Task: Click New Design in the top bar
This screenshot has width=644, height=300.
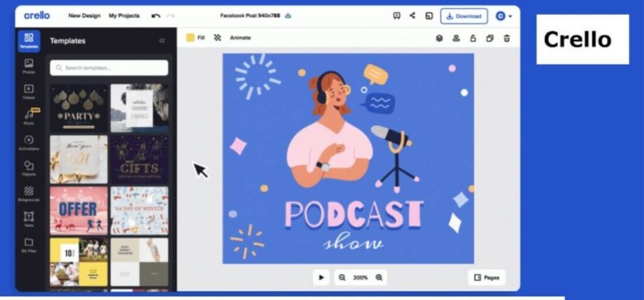Action: [84, 16]
